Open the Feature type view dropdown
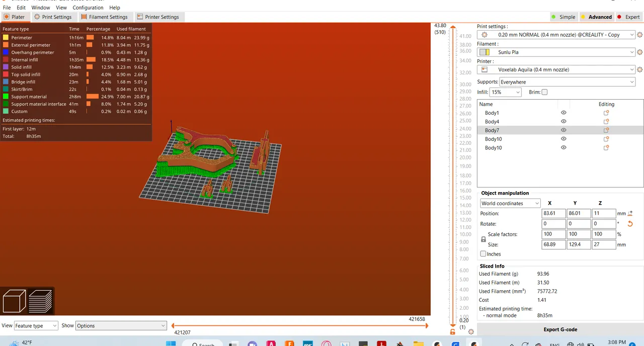 (x=36, y=326)
